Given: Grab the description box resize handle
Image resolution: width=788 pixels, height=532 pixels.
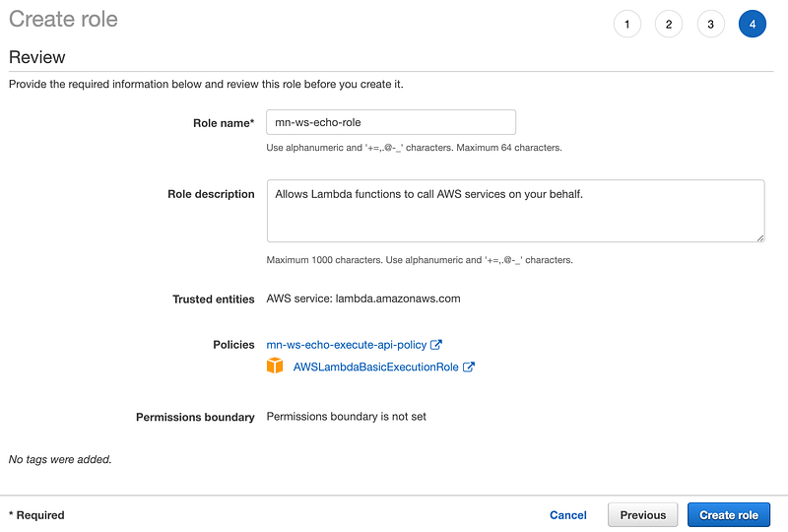Looking at the screenshot, I should [x=760, y=237].
